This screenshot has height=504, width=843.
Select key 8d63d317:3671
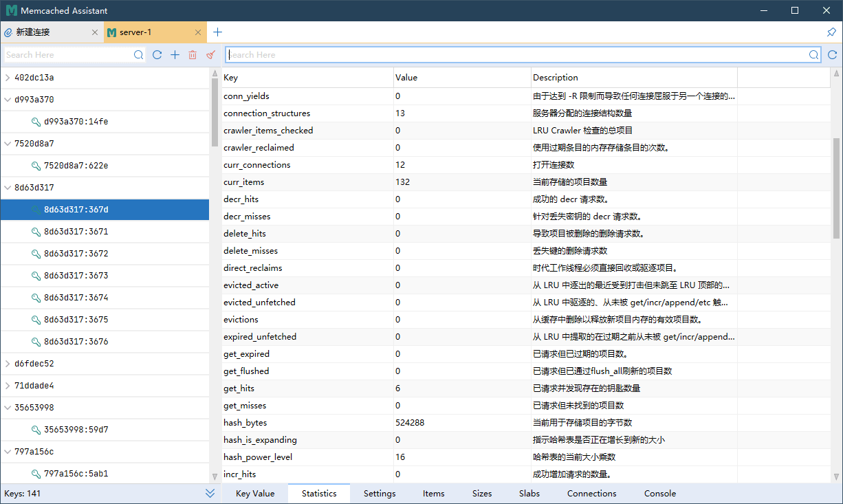pos(105,232)
